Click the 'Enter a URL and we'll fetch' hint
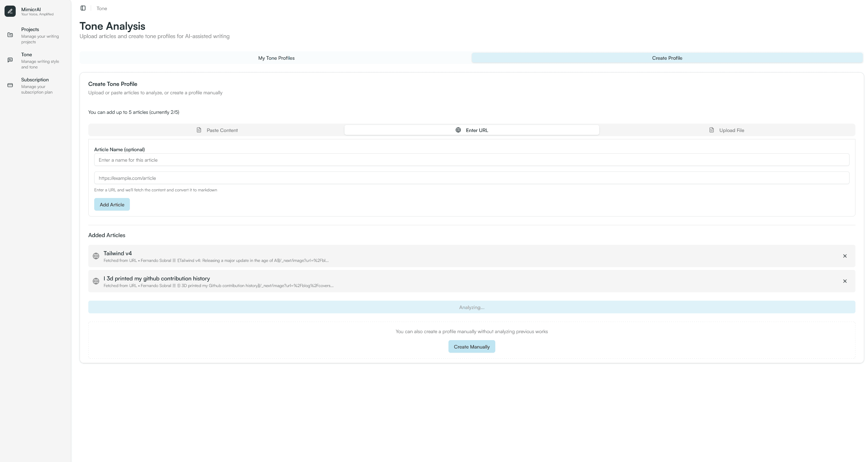Screen dimensions: 868x462 click(x=156, y=190)
